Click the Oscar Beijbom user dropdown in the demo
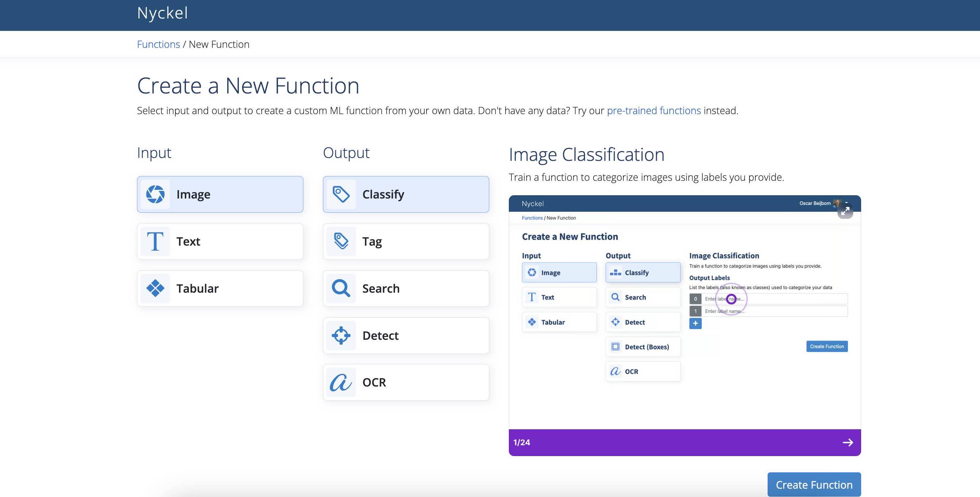 (824, 203)
